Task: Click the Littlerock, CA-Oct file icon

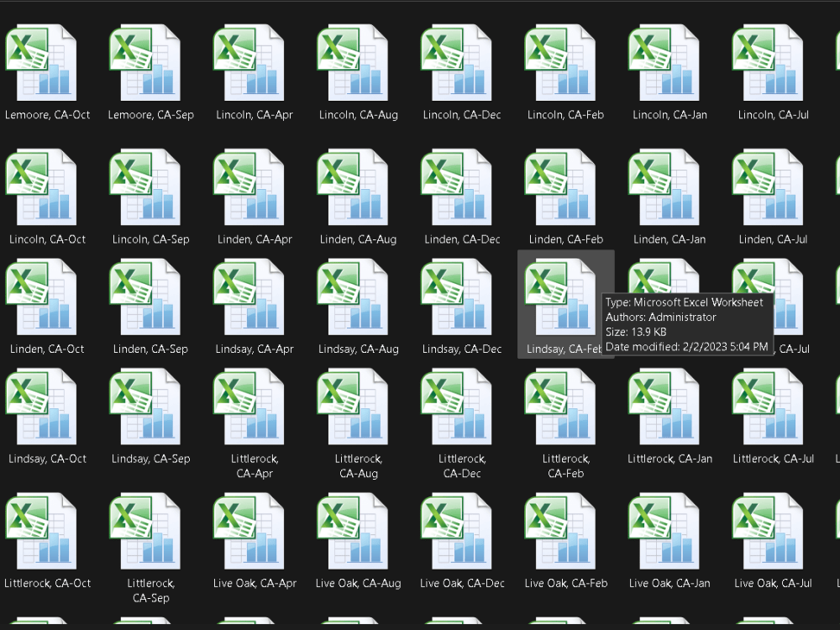Action: (41, 532)
